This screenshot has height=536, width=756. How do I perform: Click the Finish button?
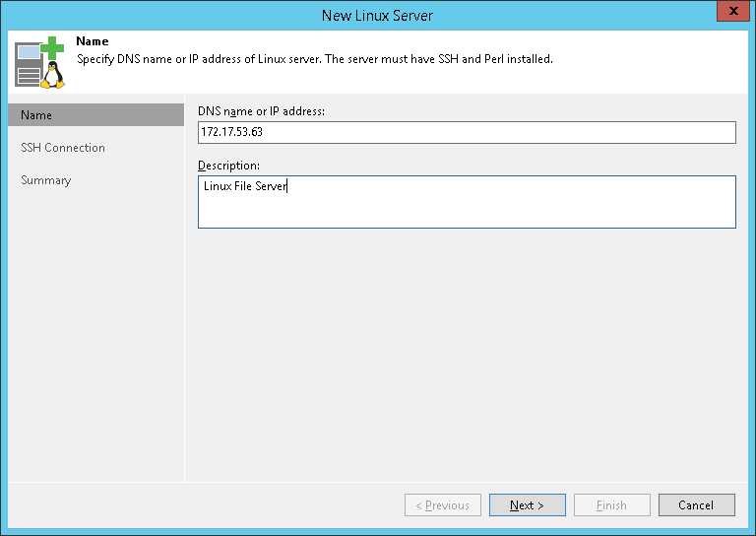click(x=611, y=505)
